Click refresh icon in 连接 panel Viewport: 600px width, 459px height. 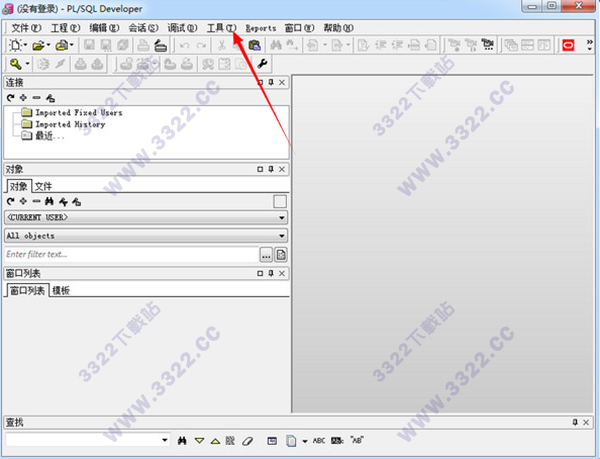pos(11,98)
